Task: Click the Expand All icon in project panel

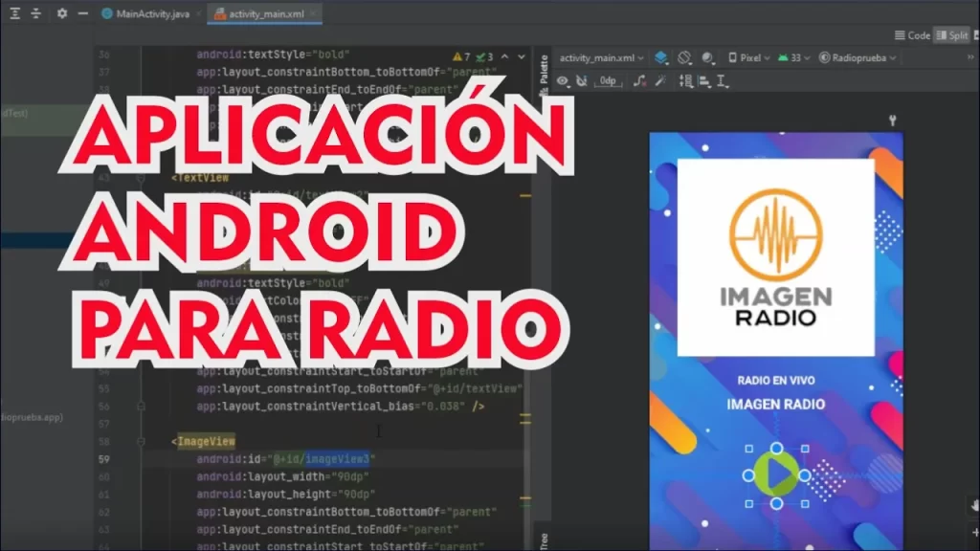Action: pos(15,14)
